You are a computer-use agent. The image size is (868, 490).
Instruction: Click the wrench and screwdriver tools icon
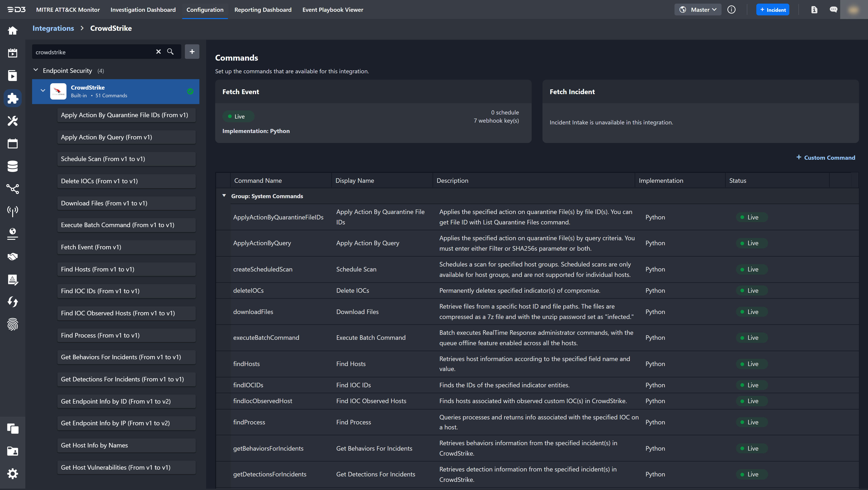(12, 121)
